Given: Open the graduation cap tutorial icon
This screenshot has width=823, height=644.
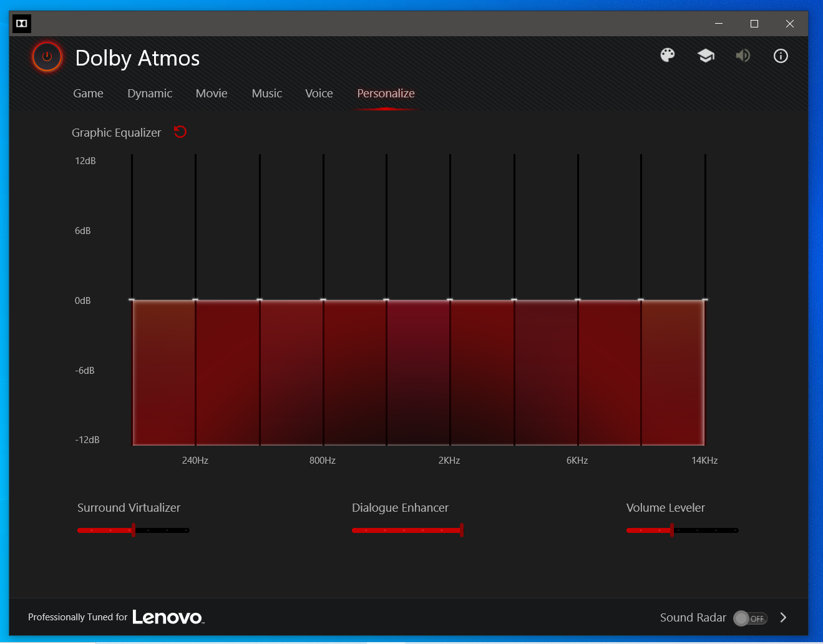Looking at the screenshot, I should point(706,56).
